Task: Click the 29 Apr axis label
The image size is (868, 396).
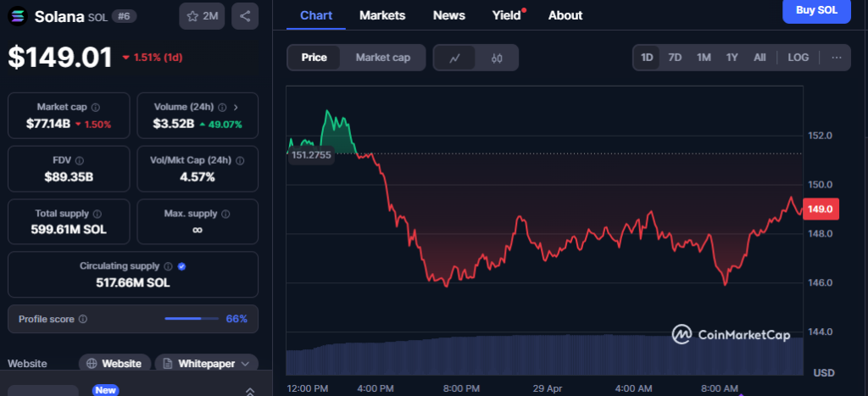Action: pos(547,388)
